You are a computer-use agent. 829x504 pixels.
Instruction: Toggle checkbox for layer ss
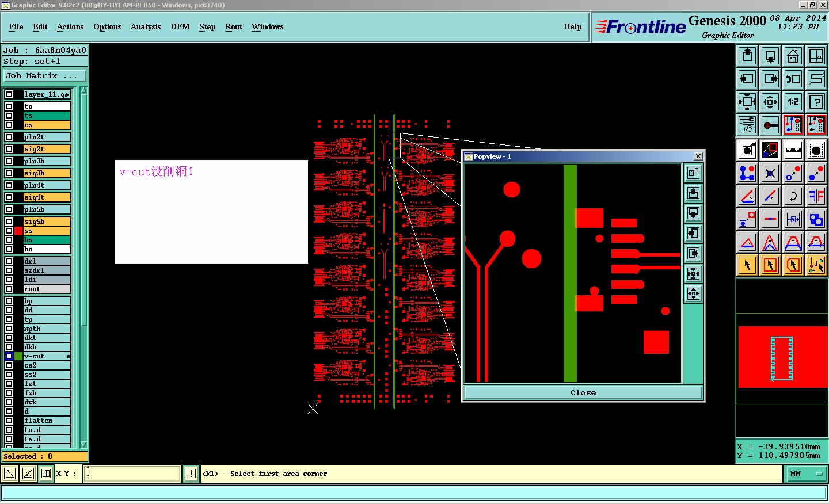point(9,231)
